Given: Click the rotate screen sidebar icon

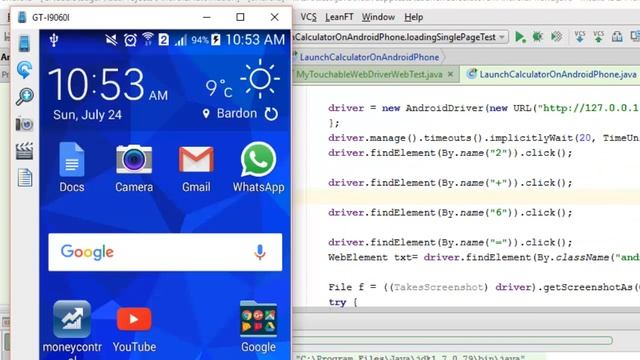Looking at the screenshot, I should pos(24,70).
